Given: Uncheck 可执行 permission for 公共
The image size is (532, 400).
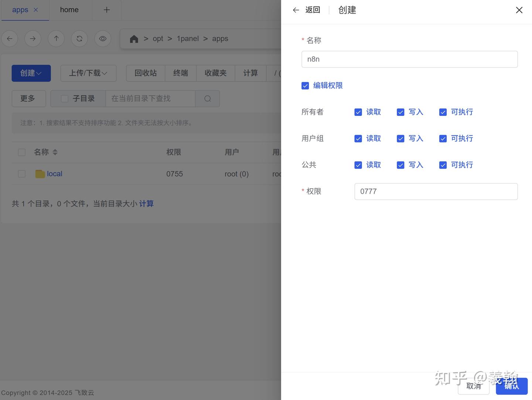Looking at the screenshot, I should [x=443, y=165].
